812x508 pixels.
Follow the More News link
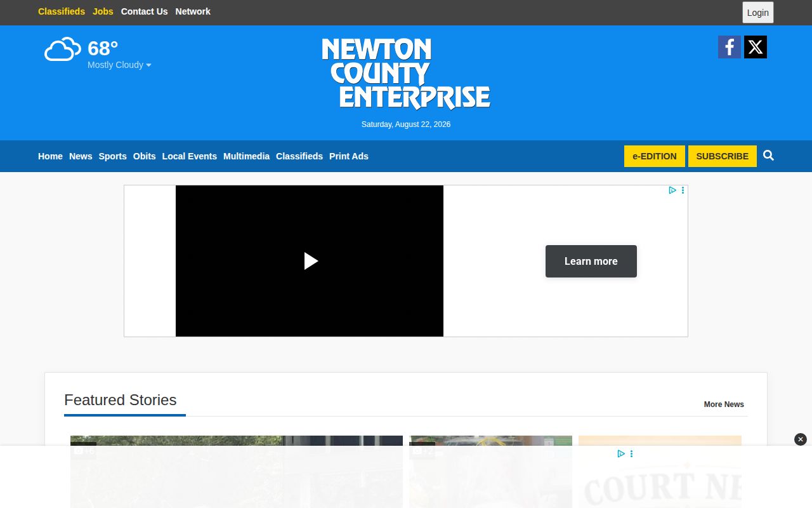point(724,404)
